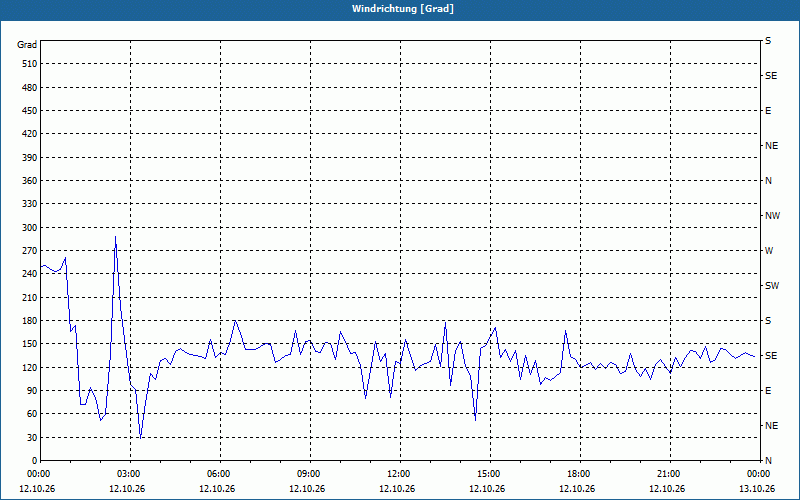The width and height of the screenshot is (800, 500).
Task: Click the 480 y-axis value
Action: click(30, 87)
